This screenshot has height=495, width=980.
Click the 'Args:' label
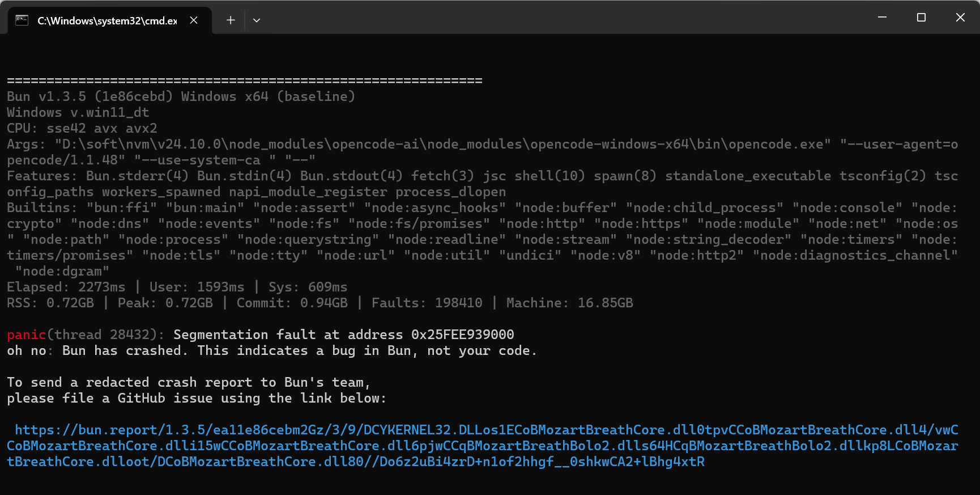pyautogui.click(x=27, y=144)
